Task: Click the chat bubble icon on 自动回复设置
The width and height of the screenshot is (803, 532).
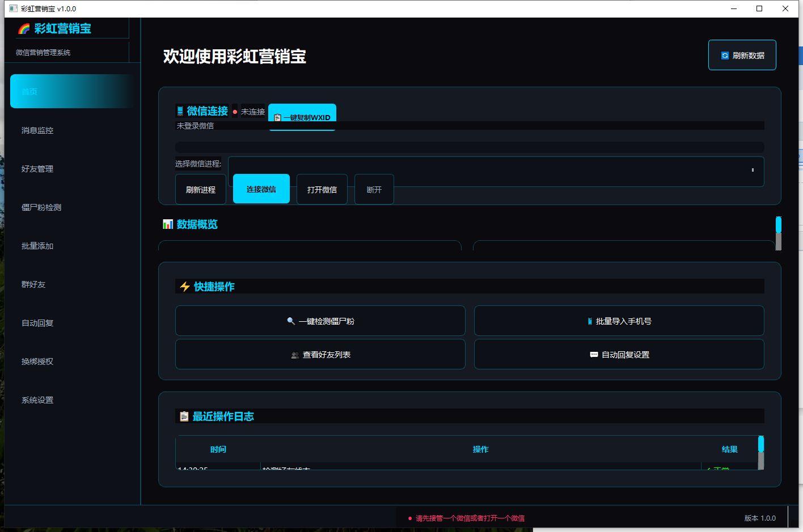Action: tap(594, 355)
